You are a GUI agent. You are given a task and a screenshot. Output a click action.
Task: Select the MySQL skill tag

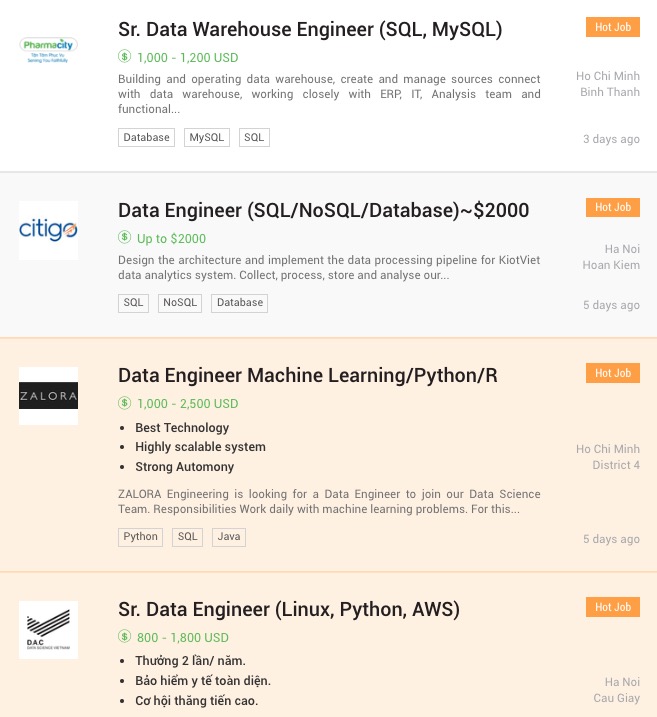click(x=207, y=137)
